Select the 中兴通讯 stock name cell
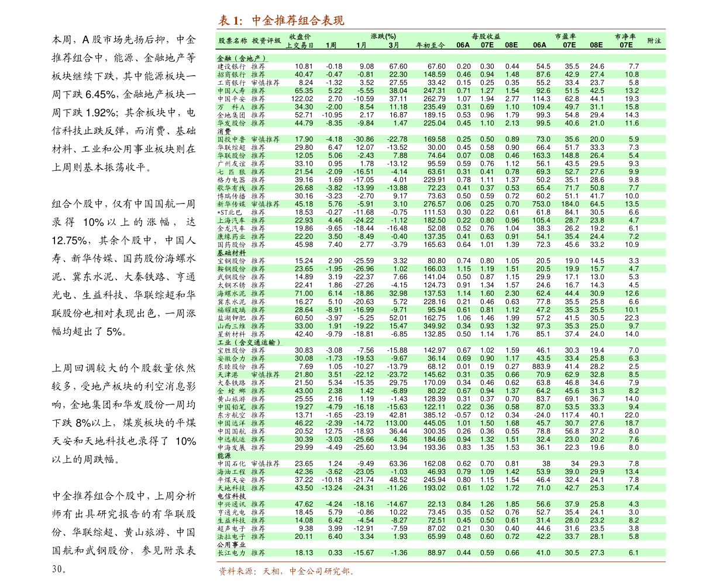Viewport: 716px width, 588px height. [232, 504]
